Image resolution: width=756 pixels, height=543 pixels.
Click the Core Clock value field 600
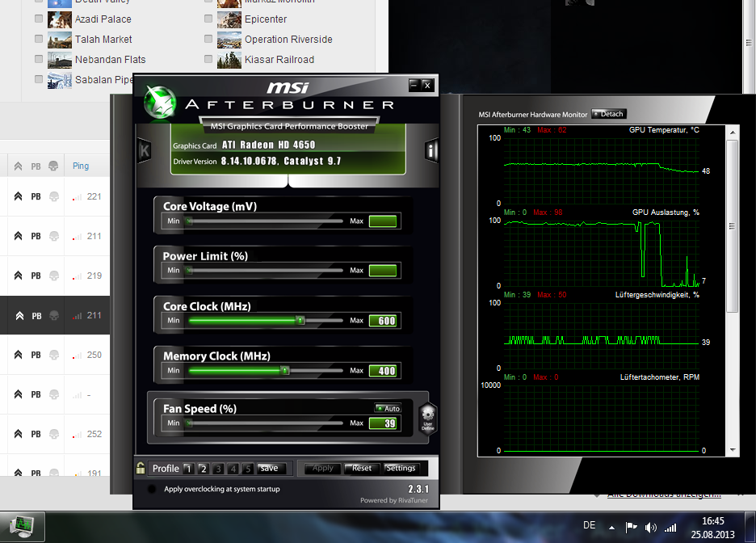click(x=383, y=321)
